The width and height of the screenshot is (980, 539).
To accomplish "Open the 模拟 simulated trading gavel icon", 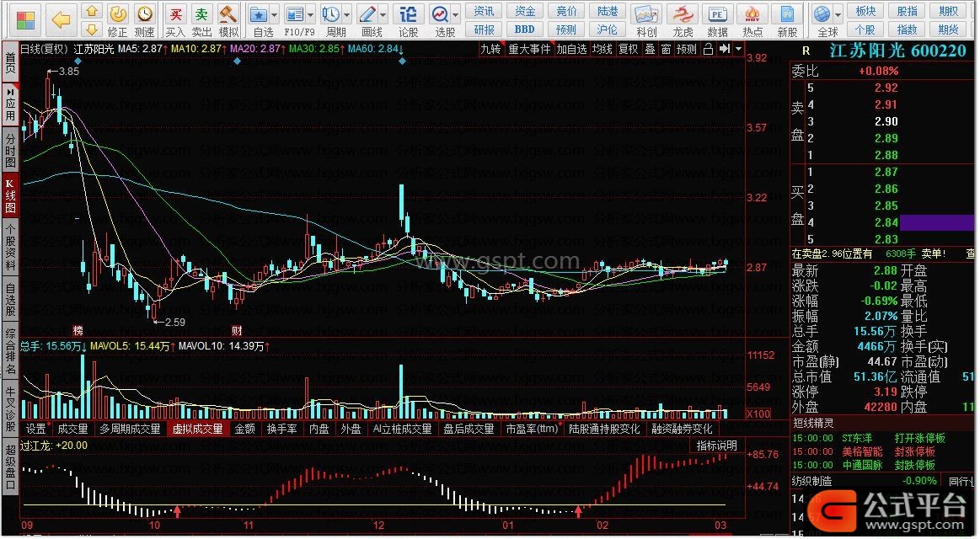I will [228, 20].
